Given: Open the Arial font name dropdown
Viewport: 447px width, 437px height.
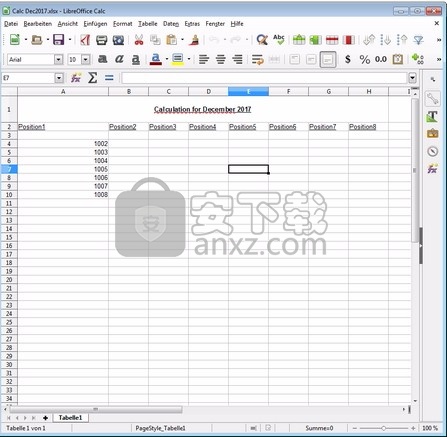Looking at the screenshot, I should pos(58,60).
